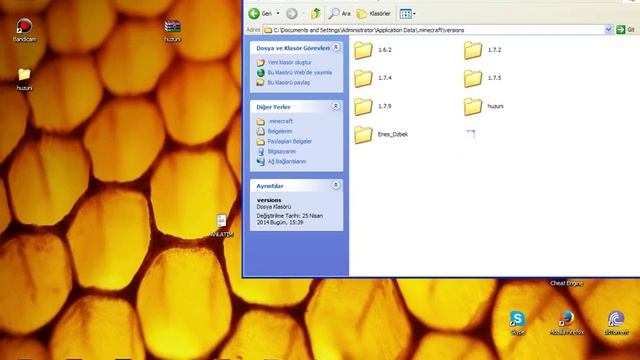Open the Geri back history dropdown arrow
Screen dimensions: 640x360
278,13
